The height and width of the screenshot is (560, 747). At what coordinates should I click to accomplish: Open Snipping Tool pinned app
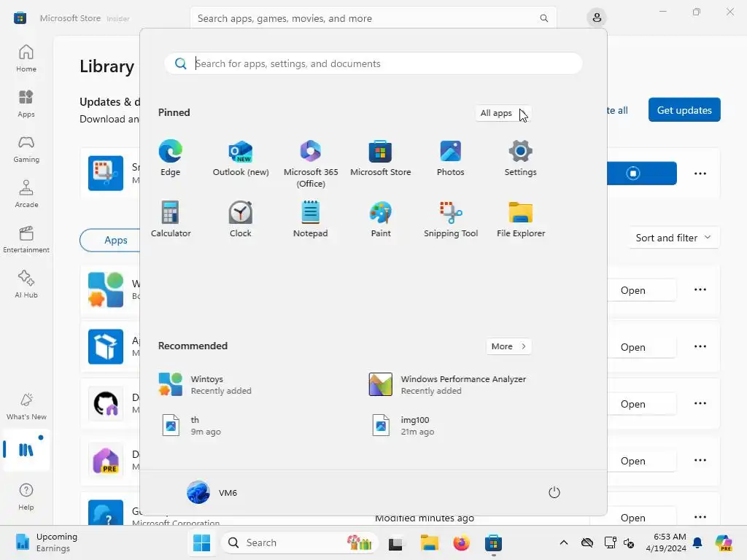click(x=450, y=219)
